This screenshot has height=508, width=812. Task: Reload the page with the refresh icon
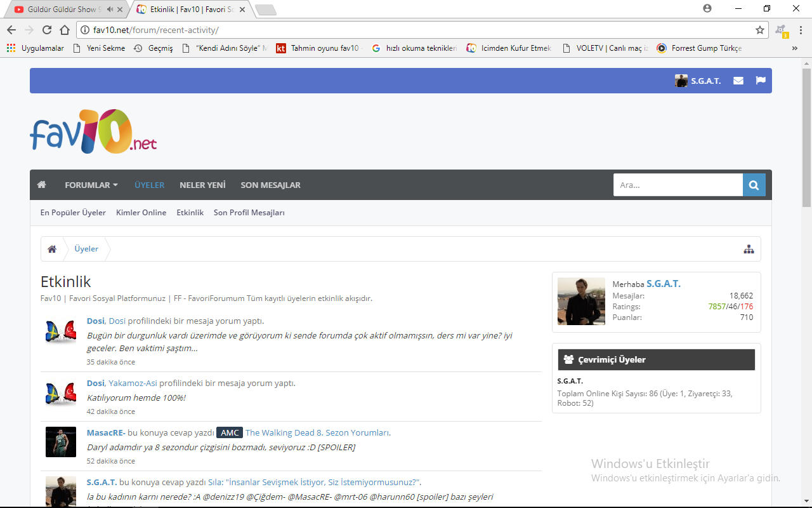click(47, 30)
